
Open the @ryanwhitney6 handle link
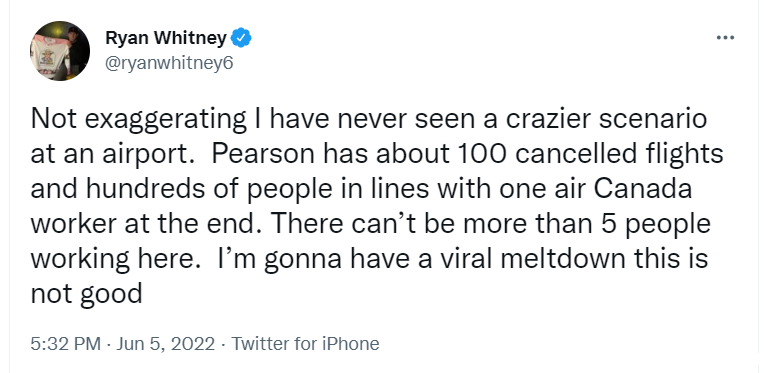(169, 63)
